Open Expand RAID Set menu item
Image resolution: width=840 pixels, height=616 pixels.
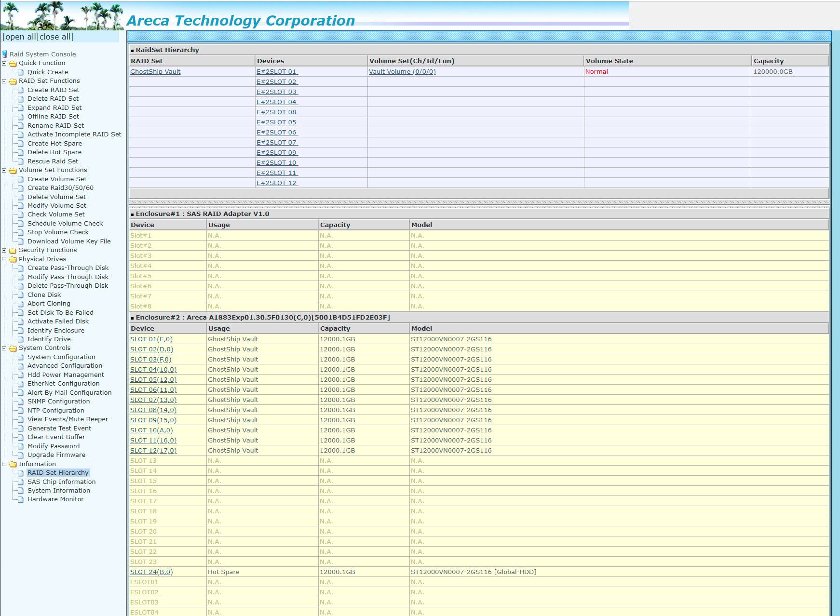pyautogui.click(x=54, y=108)
